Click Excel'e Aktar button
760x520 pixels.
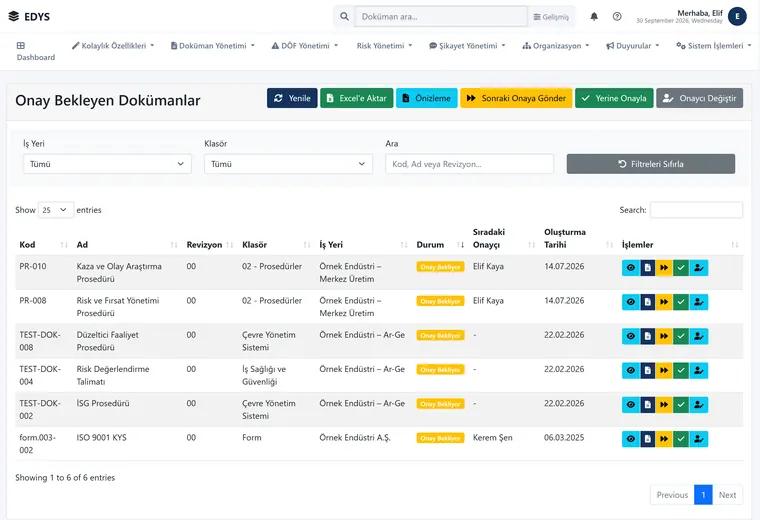(x=357, y=98)
